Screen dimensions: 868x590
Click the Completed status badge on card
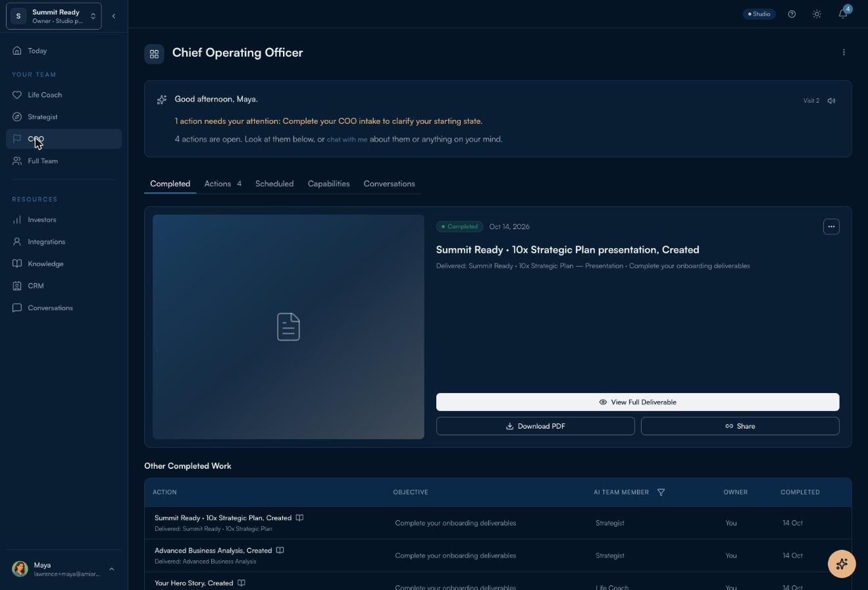459,227
